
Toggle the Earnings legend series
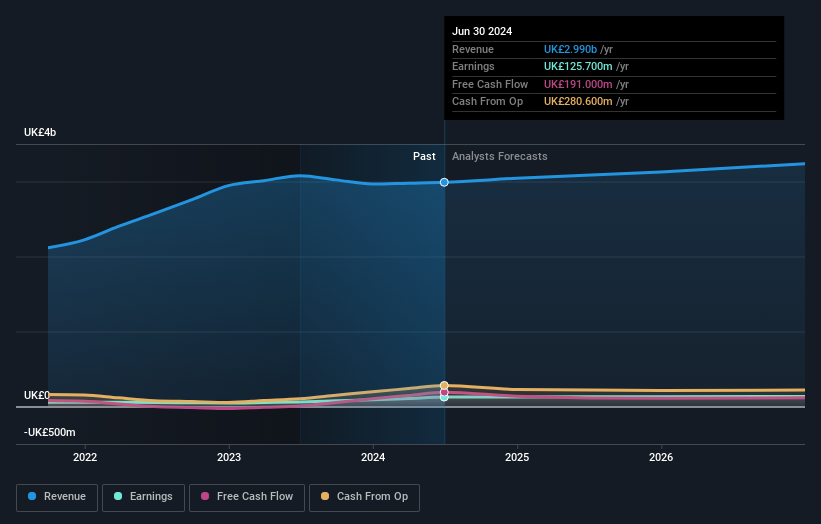[143, 497]
